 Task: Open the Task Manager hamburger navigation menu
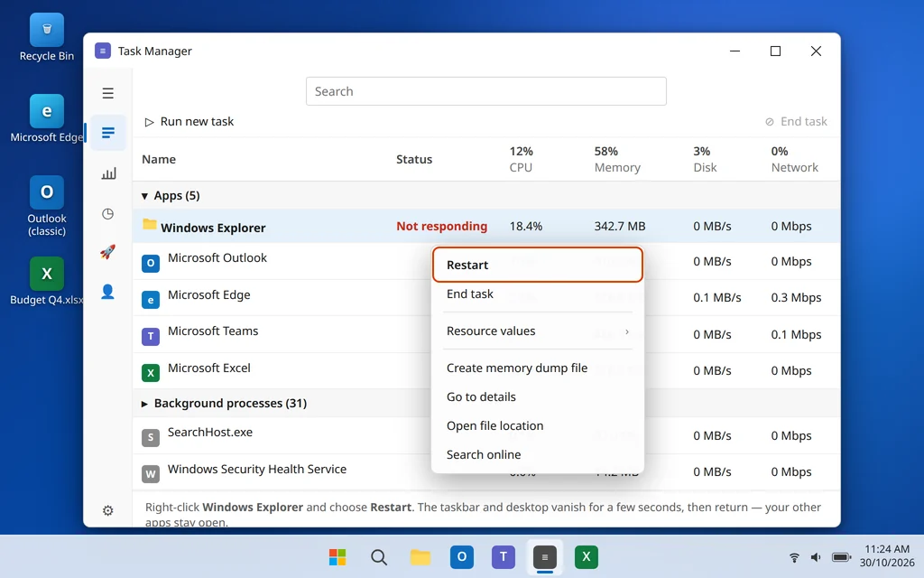pyautogui.click(x=108, y=93)
